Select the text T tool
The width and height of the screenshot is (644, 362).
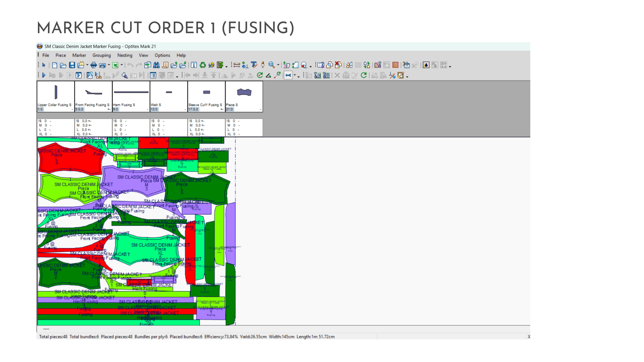(254, 65)
